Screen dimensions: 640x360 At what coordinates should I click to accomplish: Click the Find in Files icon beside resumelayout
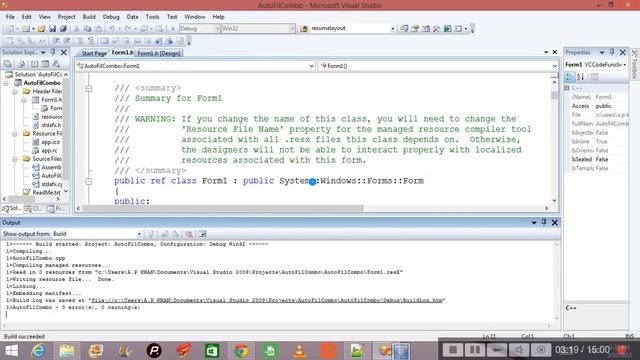click(x=304, y=29)
